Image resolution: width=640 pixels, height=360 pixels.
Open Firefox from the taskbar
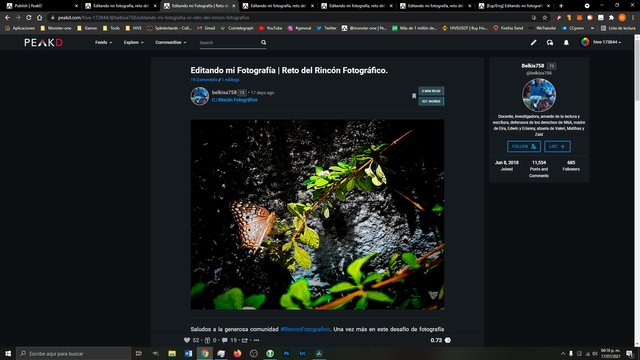pyautogui.click(x=237, y=353)
